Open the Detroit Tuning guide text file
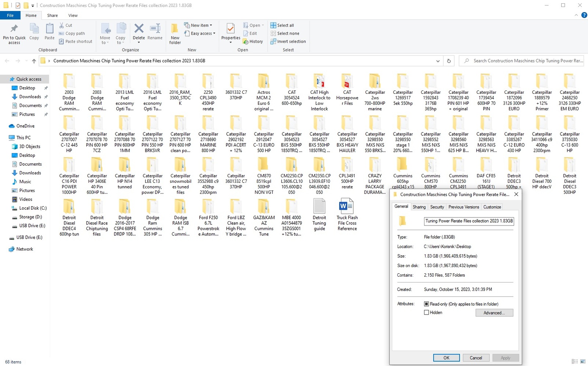The height and width of the screenshot is (366, 588). [319, 215]
